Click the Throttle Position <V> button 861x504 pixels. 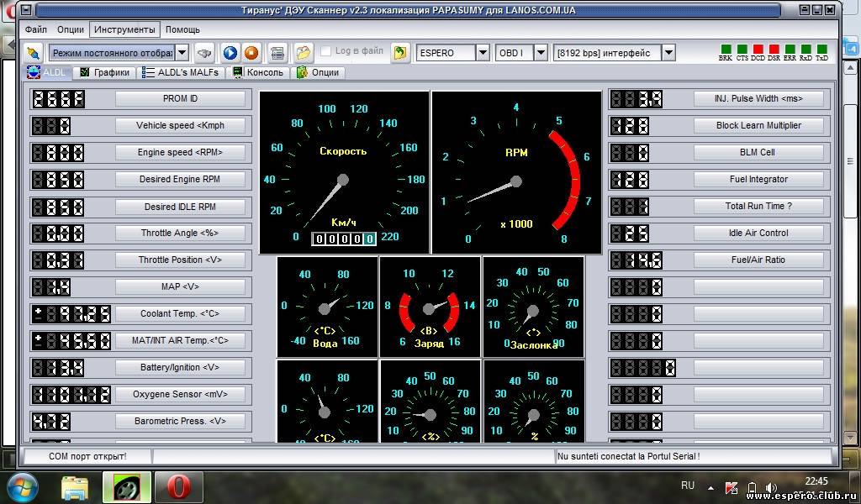coord(180,260)
